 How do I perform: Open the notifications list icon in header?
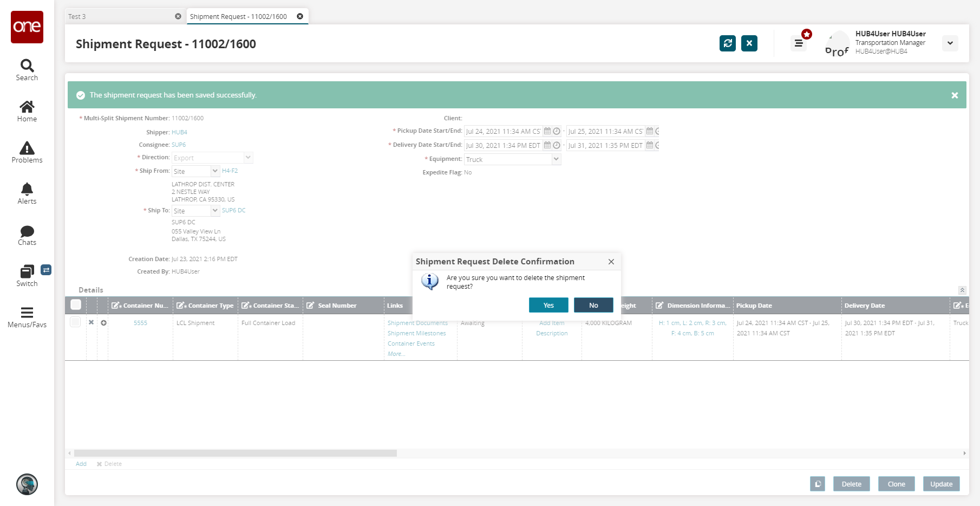pos(799,43)
